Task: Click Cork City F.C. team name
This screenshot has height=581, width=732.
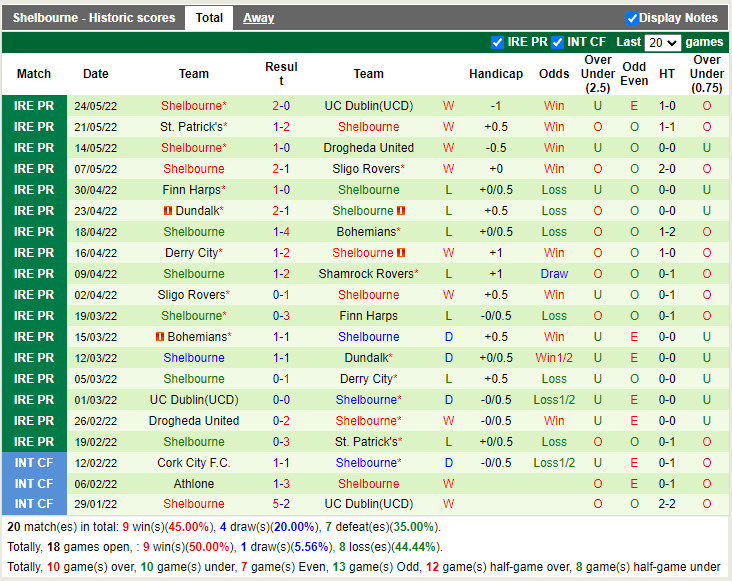Action: (x=194, y=463)
